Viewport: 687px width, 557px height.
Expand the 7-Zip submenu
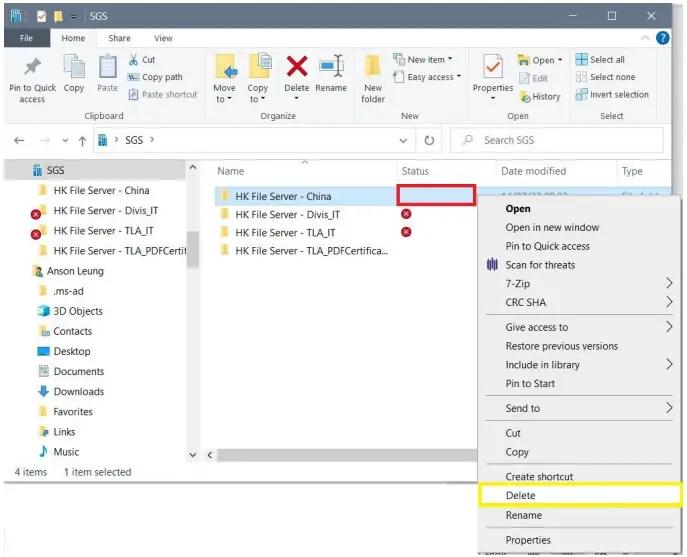668,284
